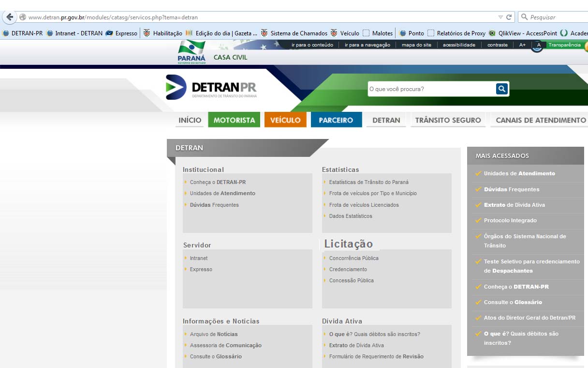The height and width of the screenshot is (368, 588).
Task: Open 'Extrato de Dívida Ativa' in Mais Acessados
Action: click(514, 205)
